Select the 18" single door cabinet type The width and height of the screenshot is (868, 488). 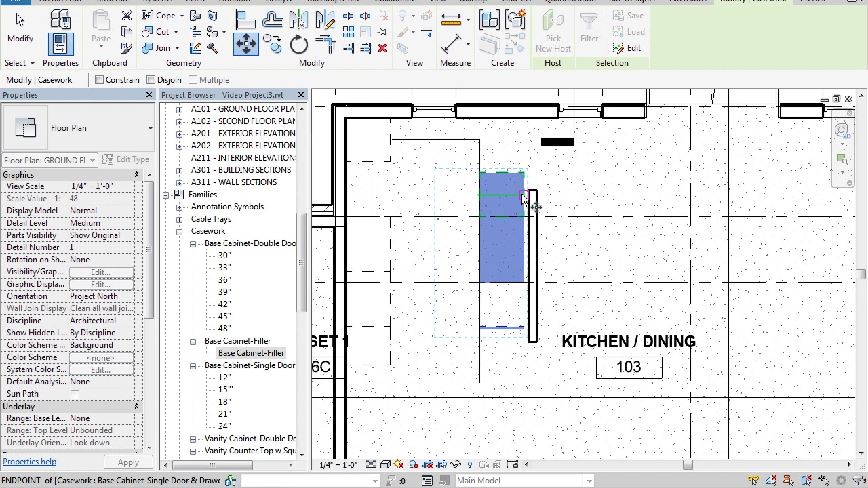[224, 402]
